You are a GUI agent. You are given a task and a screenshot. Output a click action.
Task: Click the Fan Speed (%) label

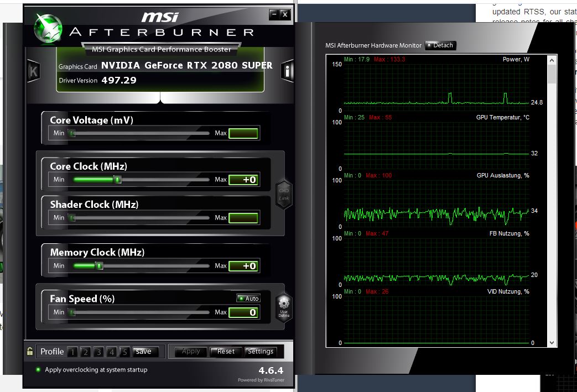pyautogui.click(x=82, y=299)
